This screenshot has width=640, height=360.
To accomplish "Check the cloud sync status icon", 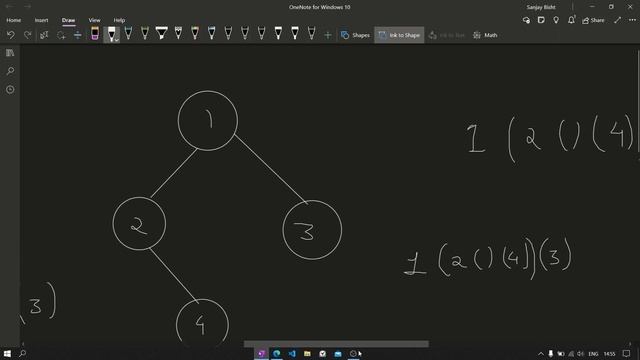I will (x=526, y=20).
